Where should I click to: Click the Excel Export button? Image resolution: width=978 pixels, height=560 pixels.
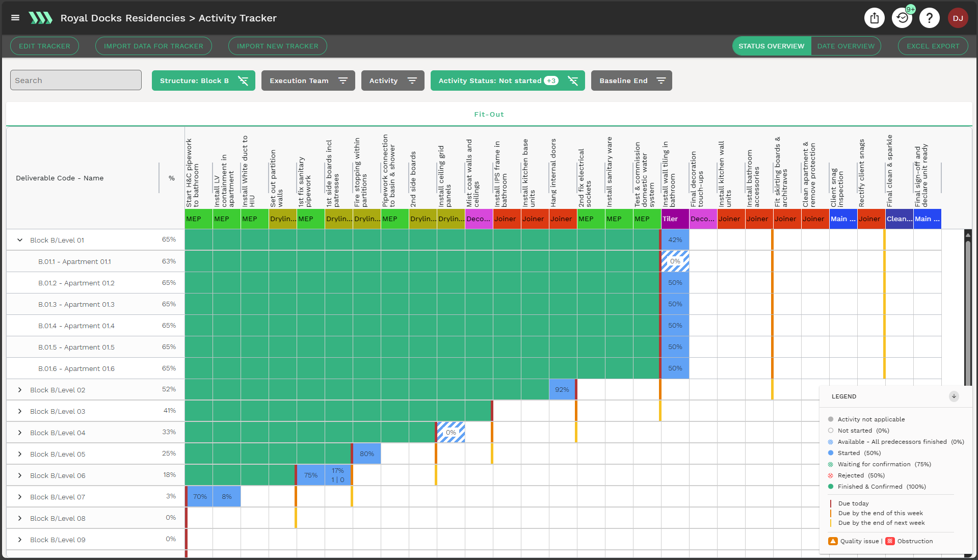(x=933, y=46)
